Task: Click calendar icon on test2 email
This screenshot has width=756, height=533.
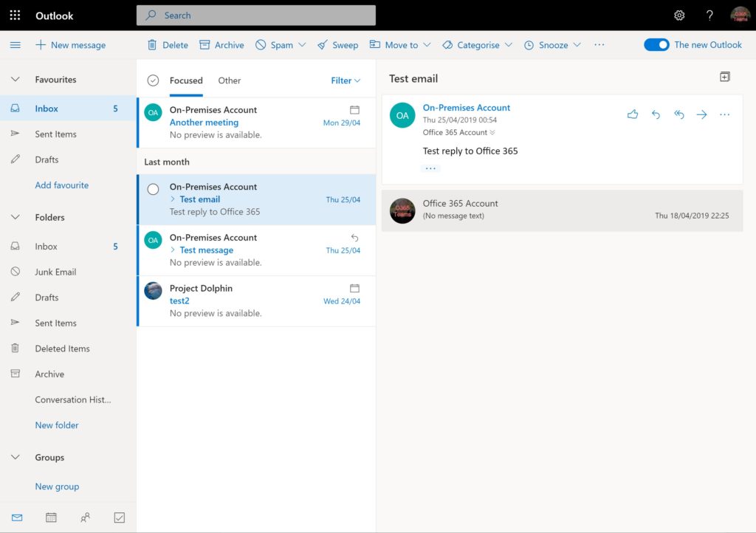Action: [x=354, y=288]
